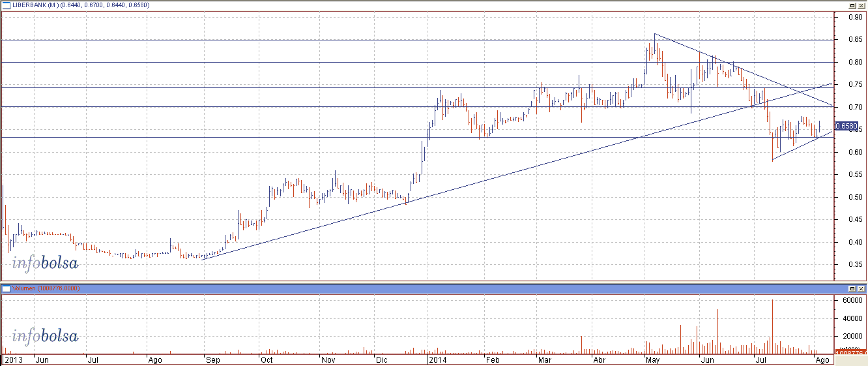Click the 20000 volume axis label
868x366 pixels.
point(851,336)
